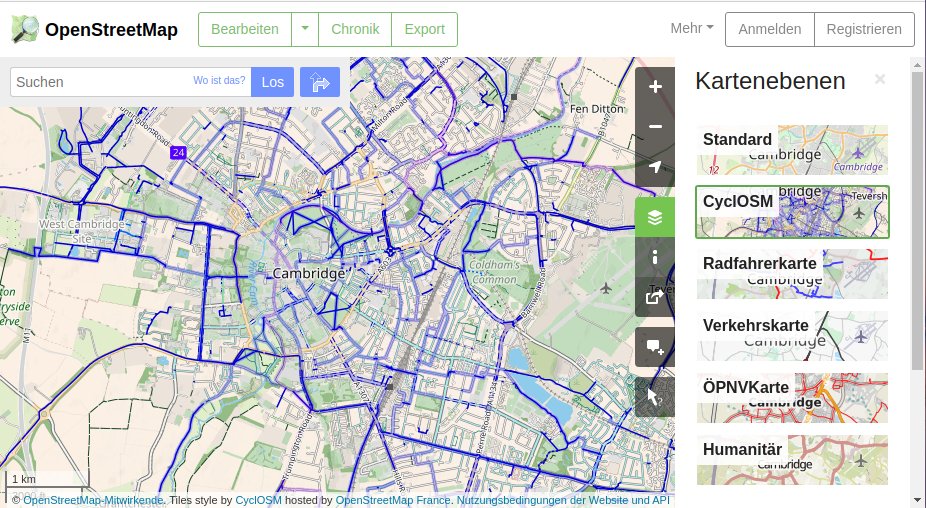Select the CyclOSM map layer
The height and width of the screenshot is (508, 926).
coord(792,212)
